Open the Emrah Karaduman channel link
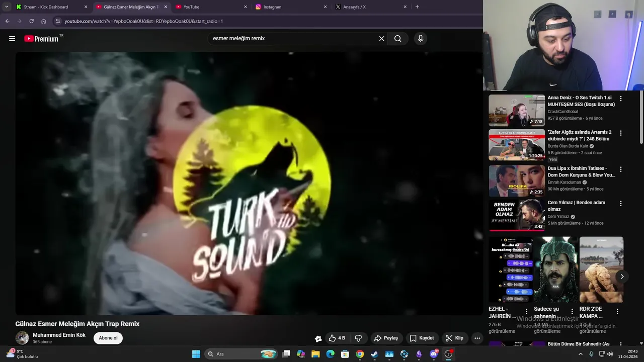 (x=565, y=183)
